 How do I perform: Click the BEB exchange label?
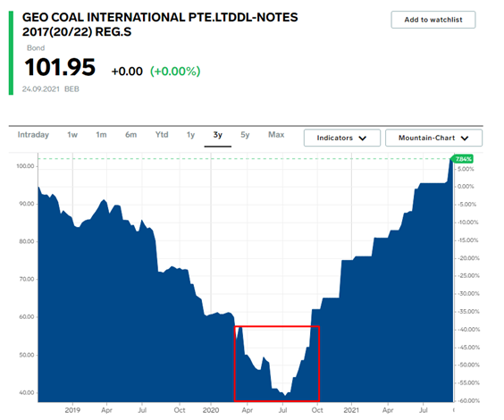pyautogui.click(x=71, y=89)
